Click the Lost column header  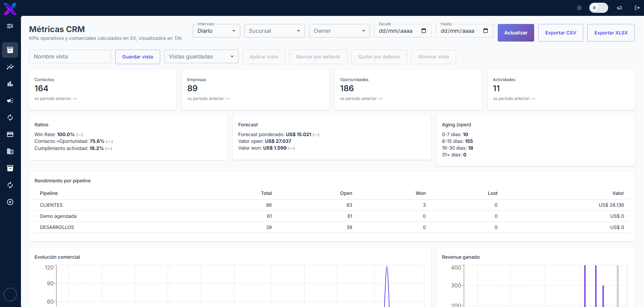pyautogui.click(x=493, y=193)
